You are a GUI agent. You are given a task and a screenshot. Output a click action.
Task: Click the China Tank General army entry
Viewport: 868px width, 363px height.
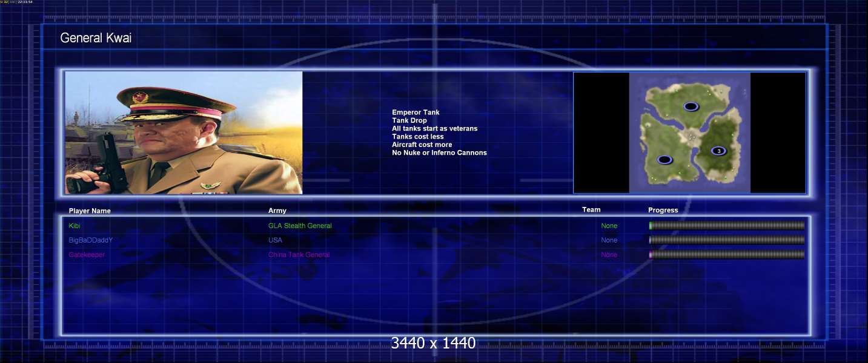pyautogui.click(x=299, y=255)
